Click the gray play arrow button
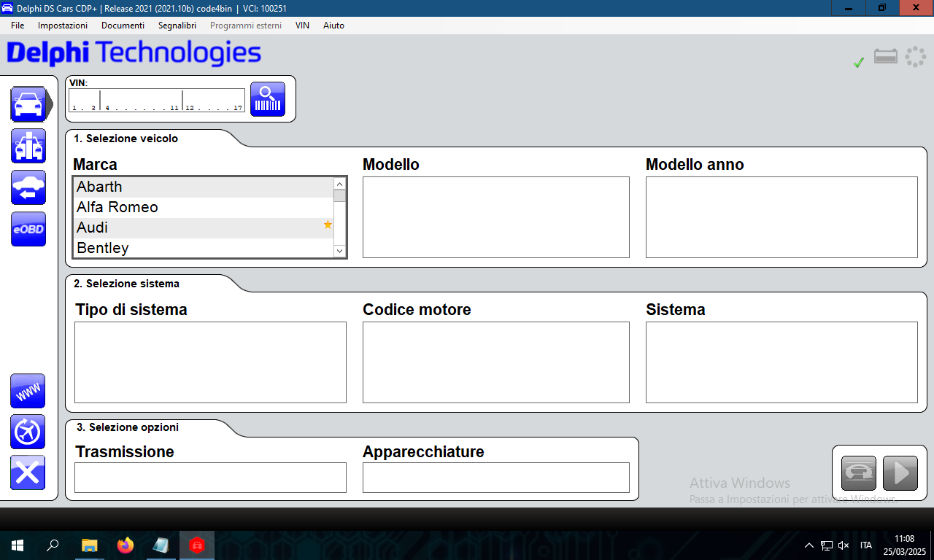 pyautogui.click(x=900, y=473)
